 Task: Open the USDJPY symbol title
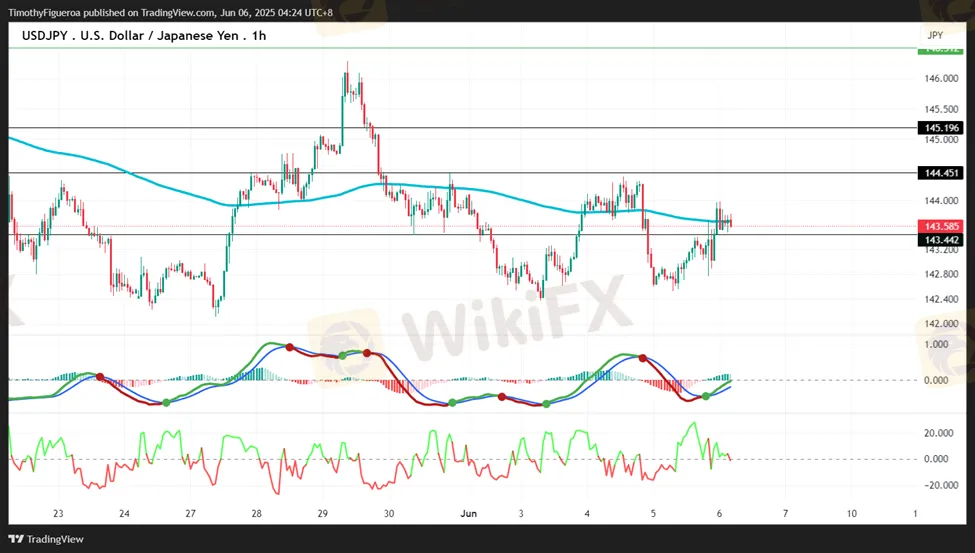45,36
